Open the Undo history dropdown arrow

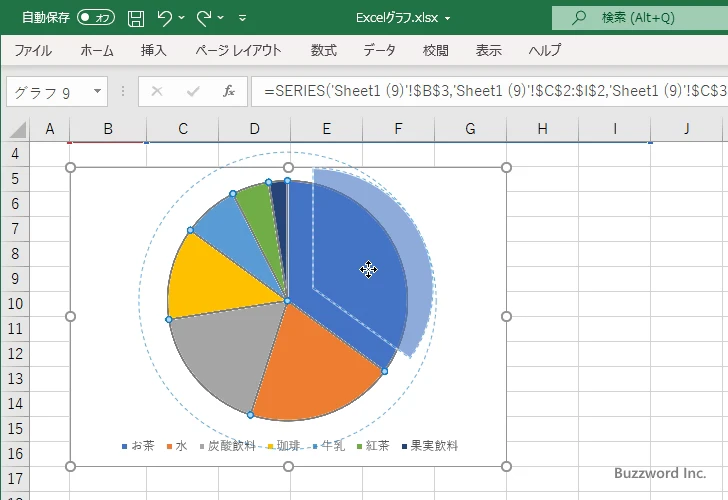[x=184, y=17]
